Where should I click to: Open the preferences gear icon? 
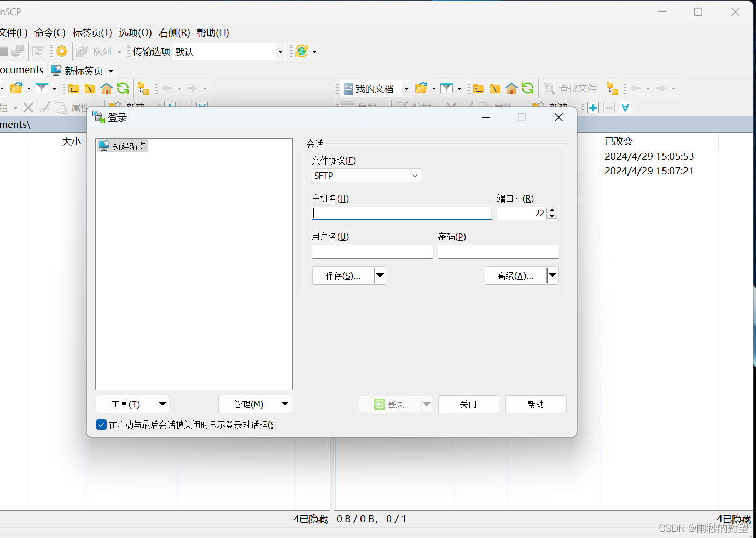61,51
